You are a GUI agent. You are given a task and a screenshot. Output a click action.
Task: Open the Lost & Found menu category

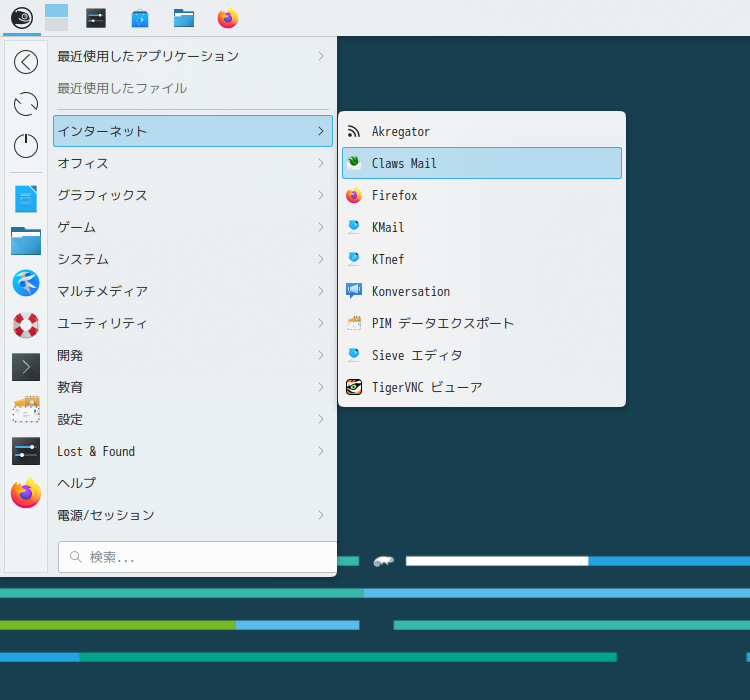193,451
